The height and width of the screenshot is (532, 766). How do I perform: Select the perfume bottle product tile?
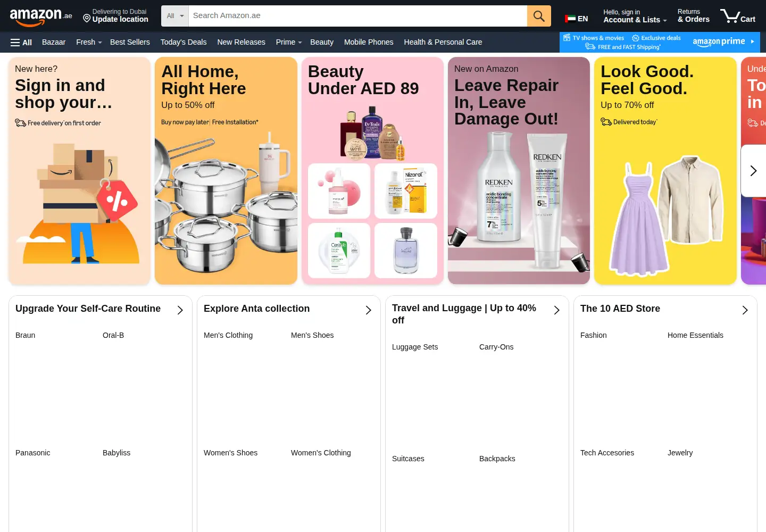click(x=406, y=251)
